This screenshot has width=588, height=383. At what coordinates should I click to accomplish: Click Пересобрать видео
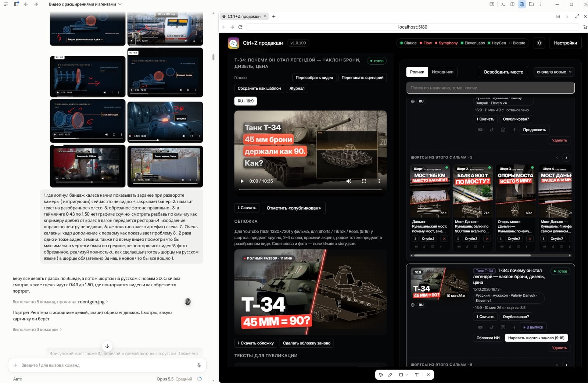click(314, 78)
